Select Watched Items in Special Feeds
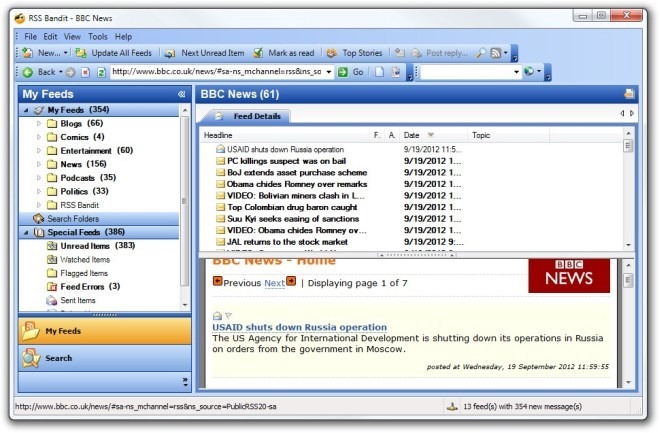660x433 pixels. tap(85, 260)
